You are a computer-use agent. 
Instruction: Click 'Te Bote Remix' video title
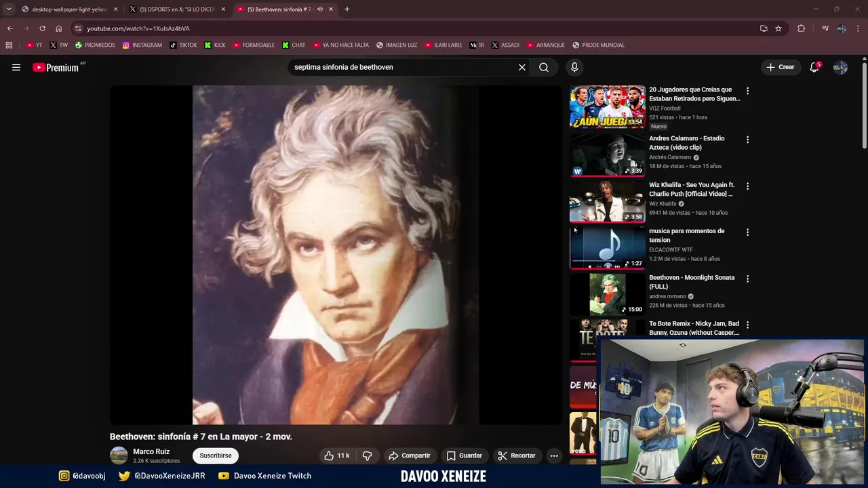point(694,328)
